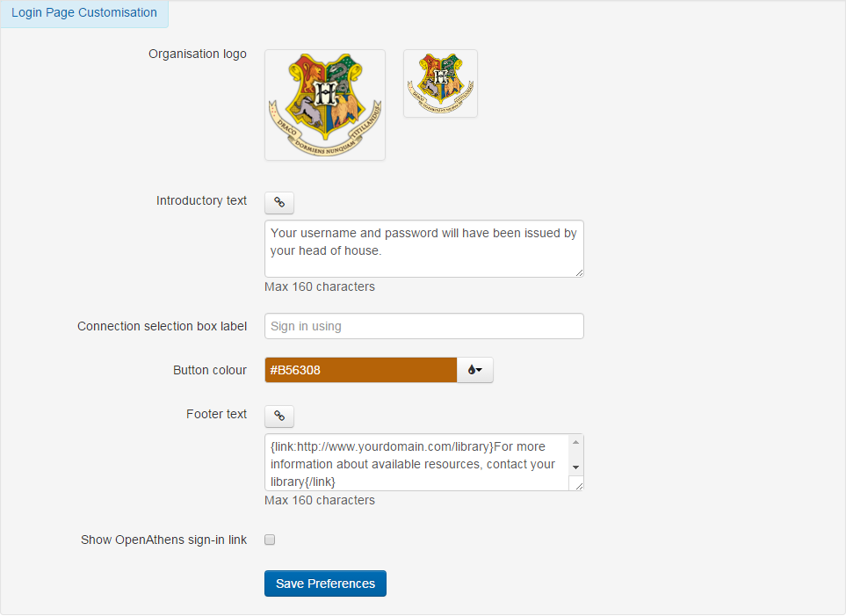Viewport: 846px width, 616px height.
Task: Click the large Hogwarts crest logo preview
Action: (x=324, y=105)
